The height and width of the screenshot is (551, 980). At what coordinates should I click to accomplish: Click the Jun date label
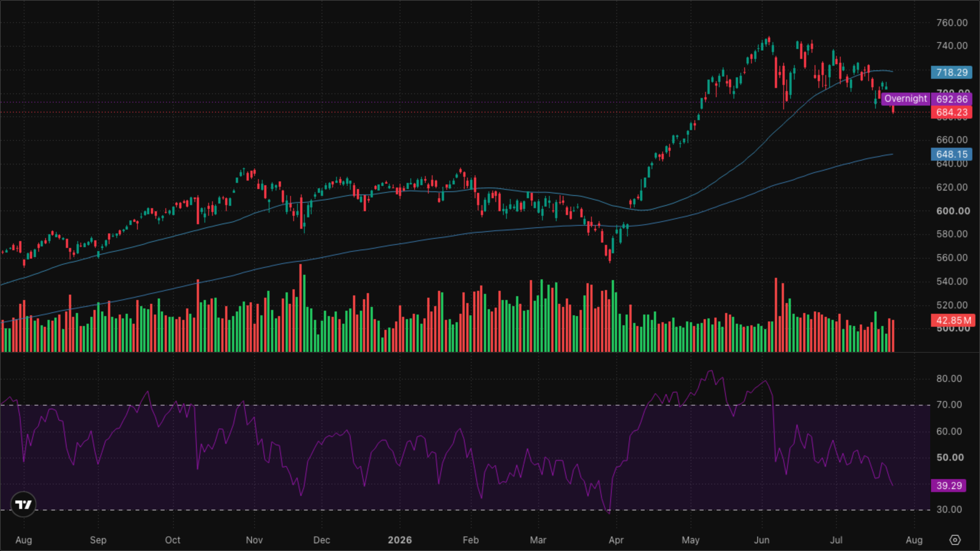tap(761, 540)
